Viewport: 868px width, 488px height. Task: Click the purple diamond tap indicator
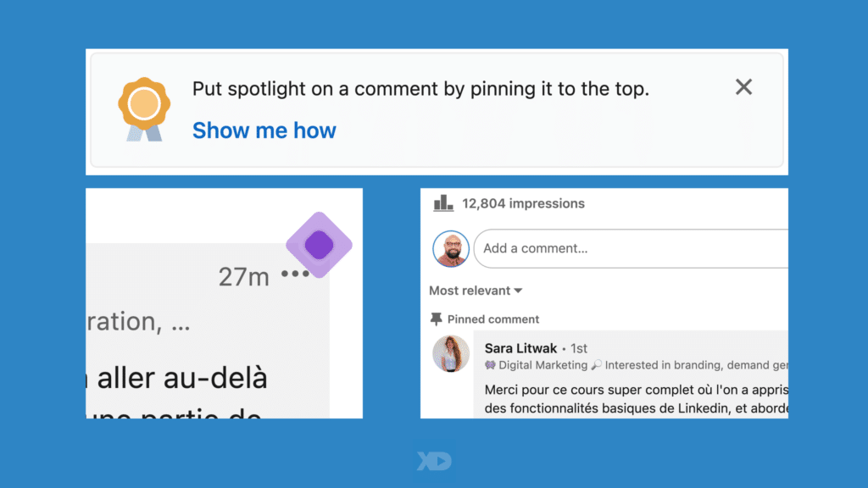pos(318,244)
